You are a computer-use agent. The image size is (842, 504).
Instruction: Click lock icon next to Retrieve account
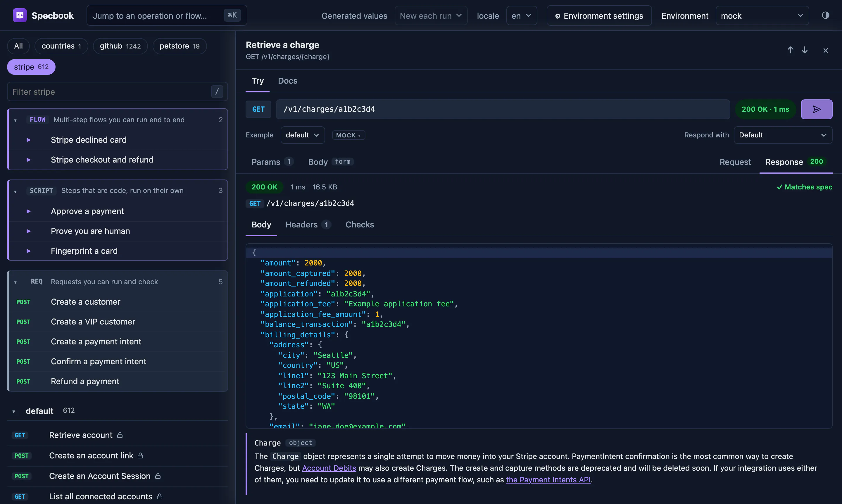(x=120, y=435)
